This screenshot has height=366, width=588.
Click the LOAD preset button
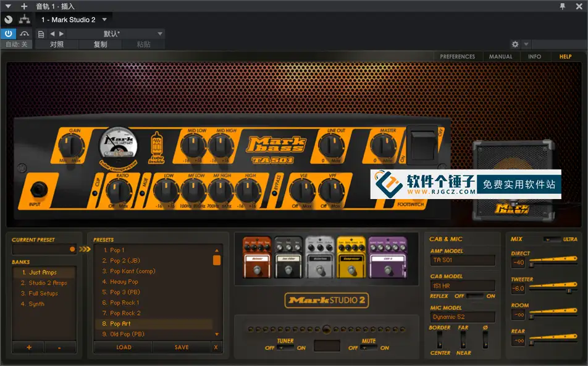click(122, 347)
